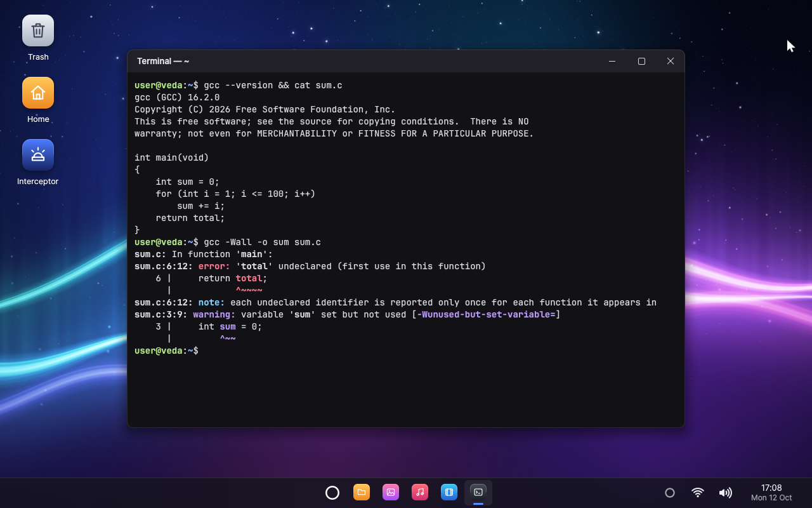The height and width of the screenshot is (508, 812).
Task: Click the Copyright 2026 Free Software Foundation line
Action: (265, 109)
